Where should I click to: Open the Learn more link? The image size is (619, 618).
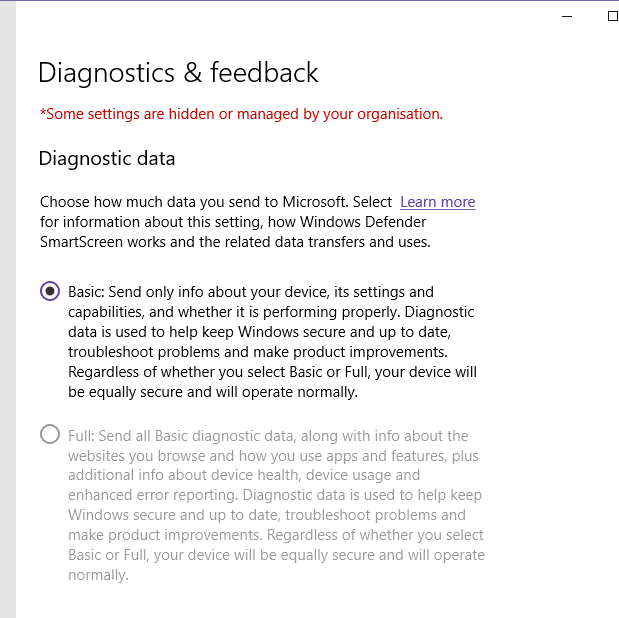pyautogui.click(x=437, y=201)
